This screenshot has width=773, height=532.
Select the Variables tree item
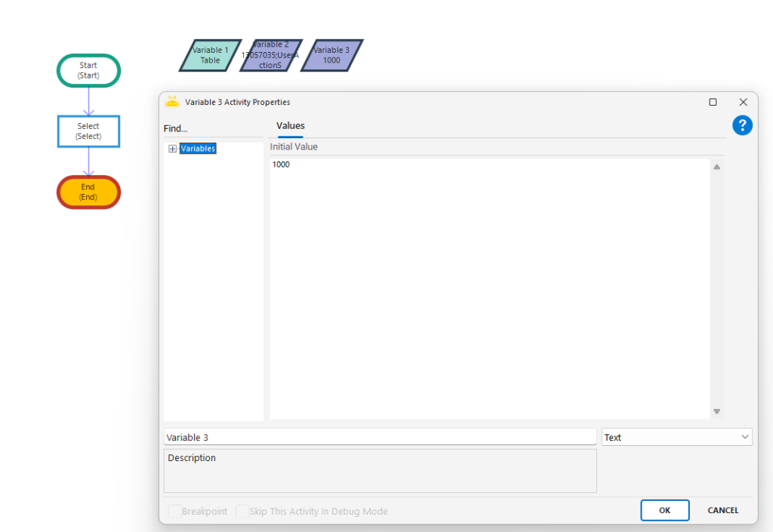[x=198, y=149]
